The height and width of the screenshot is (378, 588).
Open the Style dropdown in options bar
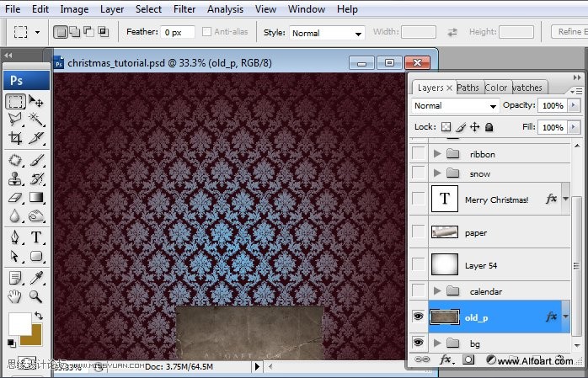pyautogui.click(x=326, y=33)
